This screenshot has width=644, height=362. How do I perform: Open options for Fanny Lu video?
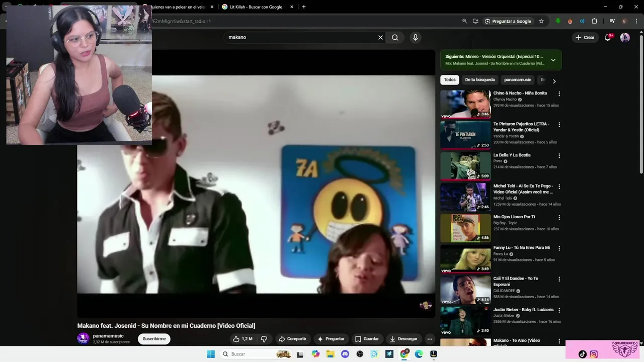click(559, 248)
